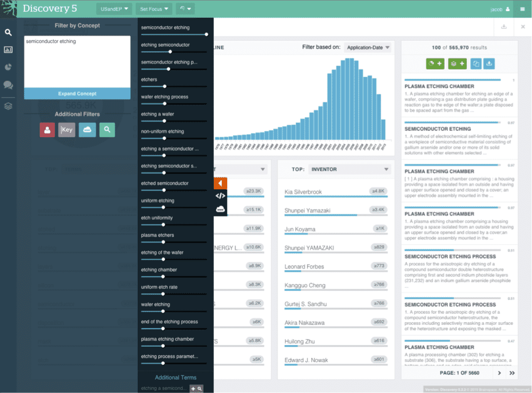Click the code brackets icon
This screenshot has width=532, height=393.
pyautogui.click(x=220, y=196)
